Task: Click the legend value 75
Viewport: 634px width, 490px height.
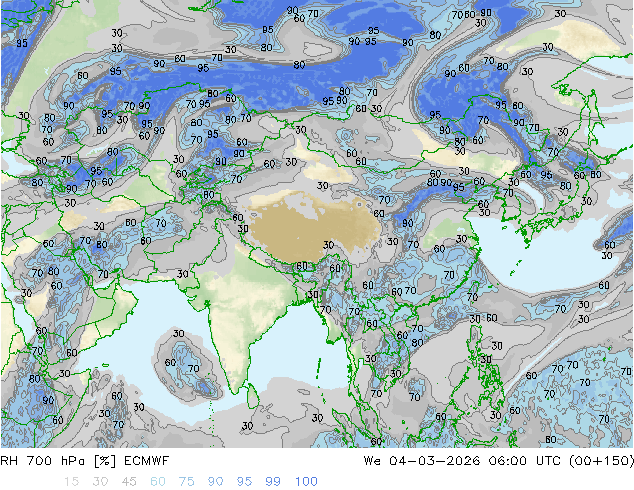Action: pyautogui.click(x=186, y=481)
